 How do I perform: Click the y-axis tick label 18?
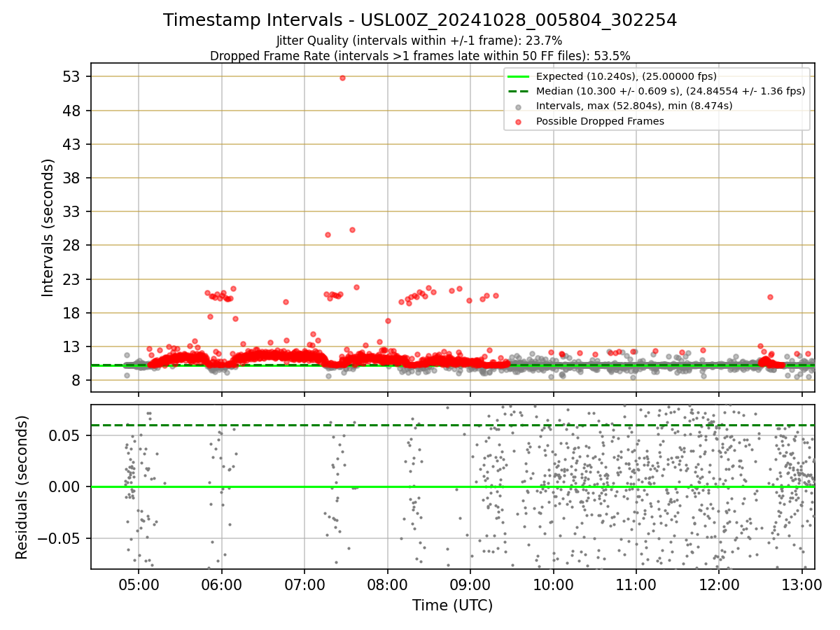pyautogui.click(x=73, y=313)
